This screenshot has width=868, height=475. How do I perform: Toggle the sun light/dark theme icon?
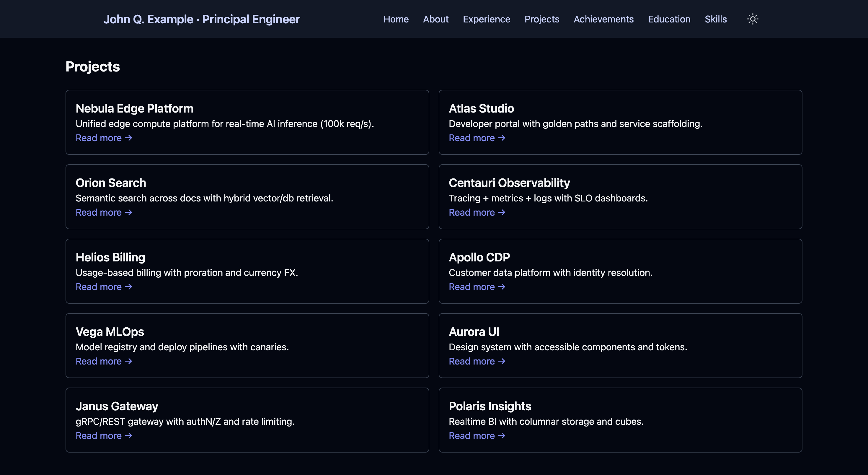coord(753,19)
